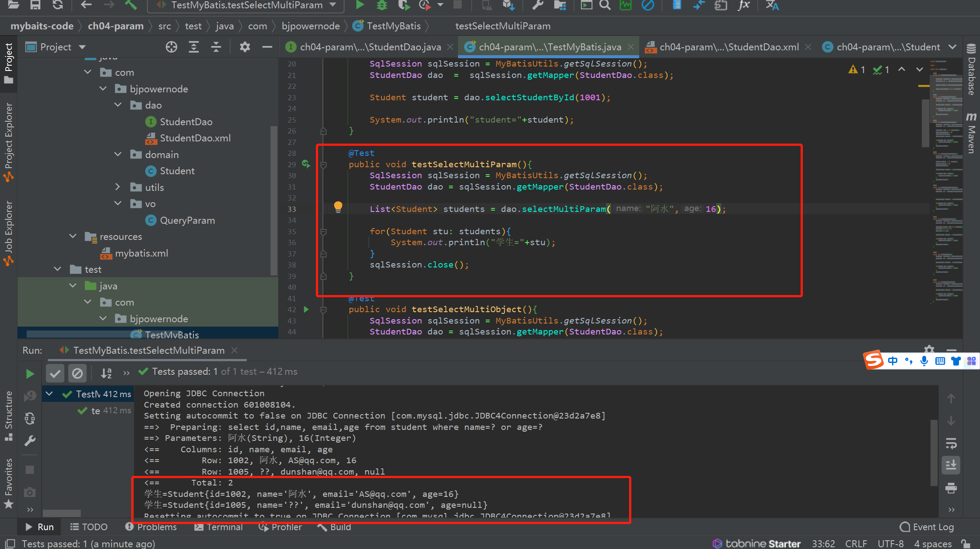The width and height of the screenshot is (980, 549).
Task: Click run gutter icon beside testSelectMultiObject
Action: pyautogui.click(x=306, y=310)
